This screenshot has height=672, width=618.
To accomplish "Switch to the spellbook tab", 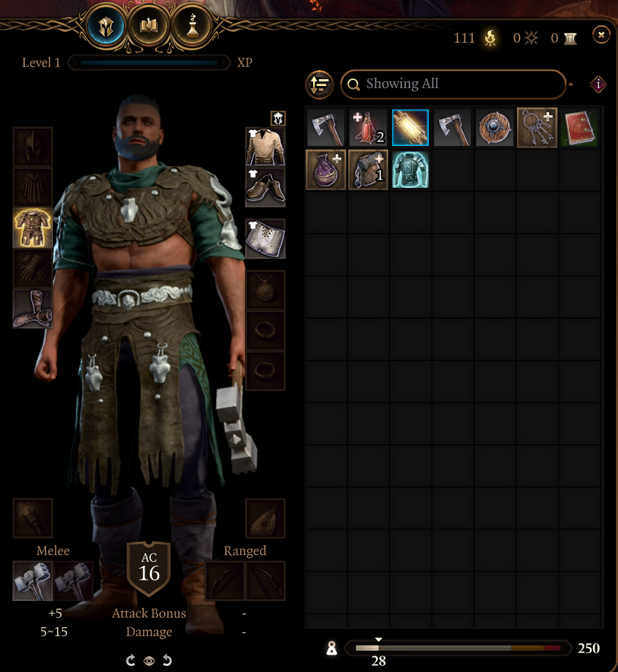I will pyautogui.click(x=149, y=27).
